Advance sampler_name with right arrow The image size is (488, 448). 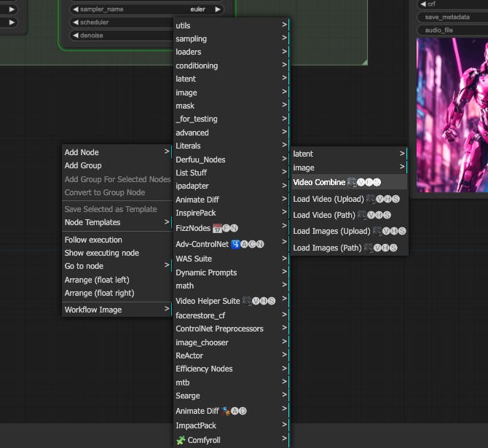tap(218, 9)
